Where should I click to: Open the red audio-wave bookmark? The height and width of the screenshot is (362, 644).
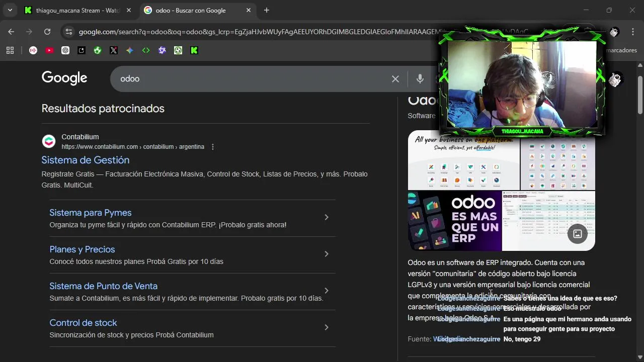(x=33, y=50)
